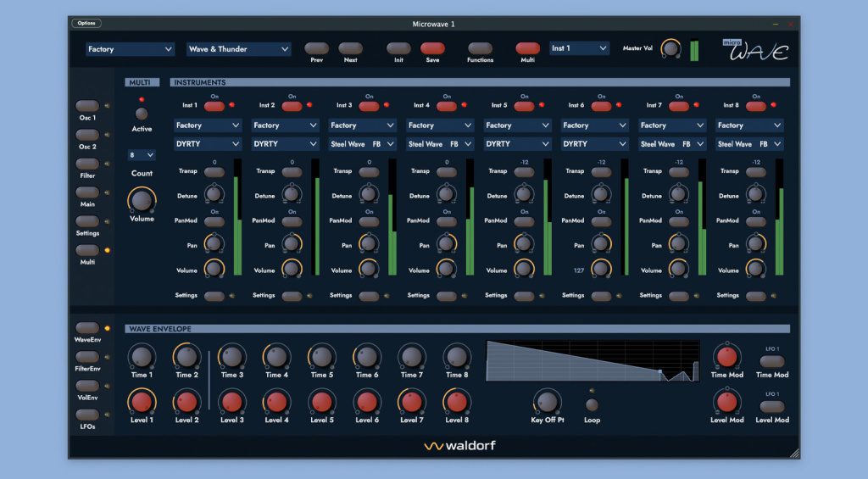Click the Init button
This screenshot has width=868, height=479.
tap(398, 48)
